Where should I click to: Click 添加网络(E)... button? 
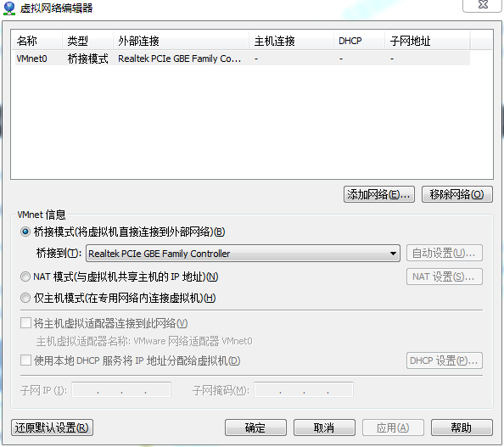point(379,194)
